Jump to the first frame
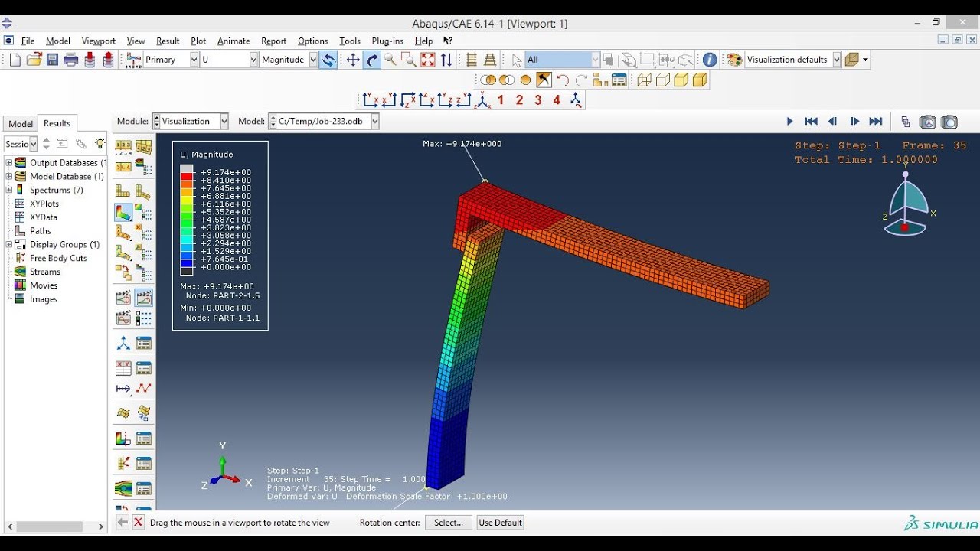The image size is (980, 551). pyautogui.click(x=811, y=122)
